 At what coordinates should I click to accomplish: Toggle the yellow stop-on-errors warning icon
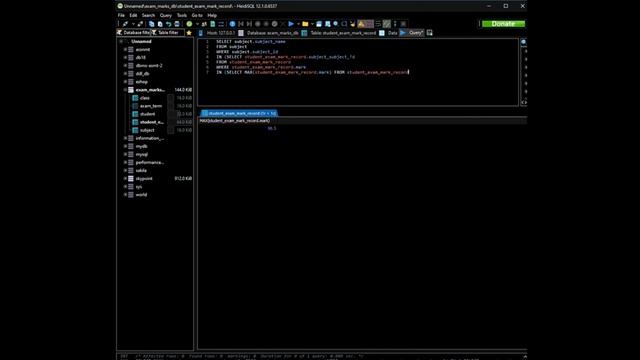click(361, 24)
